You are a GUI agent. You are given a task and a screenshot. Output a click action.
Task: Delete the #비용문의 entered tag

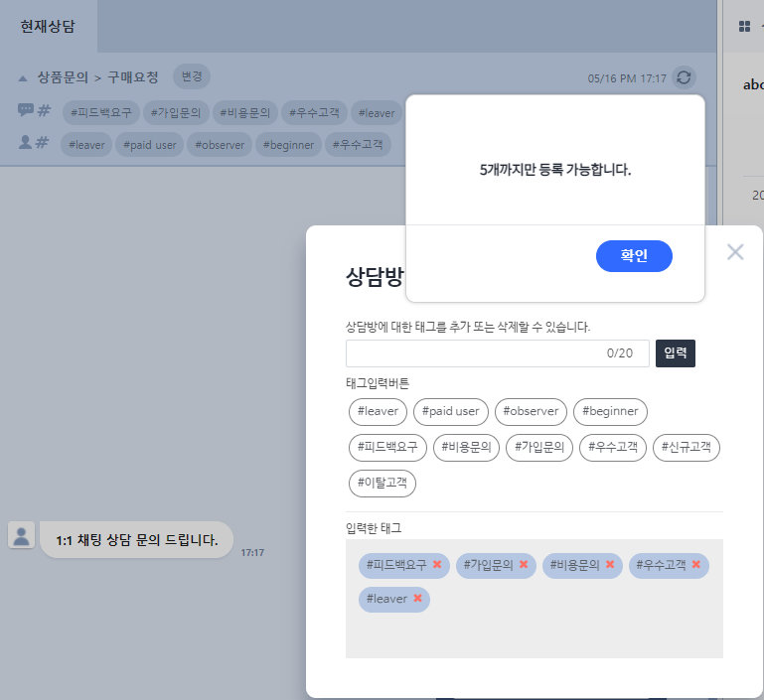610,565
